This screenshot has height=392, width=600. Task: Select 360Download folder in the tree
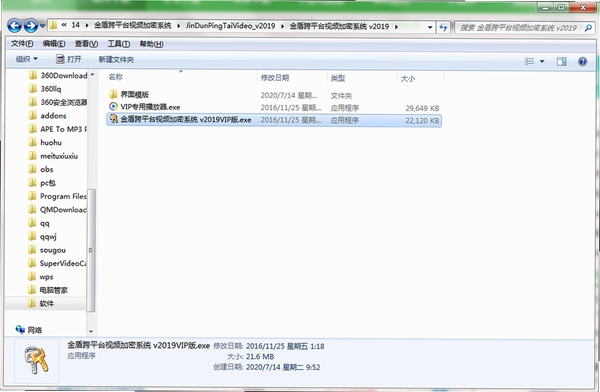pyautogui.click(x=58, y=75)
